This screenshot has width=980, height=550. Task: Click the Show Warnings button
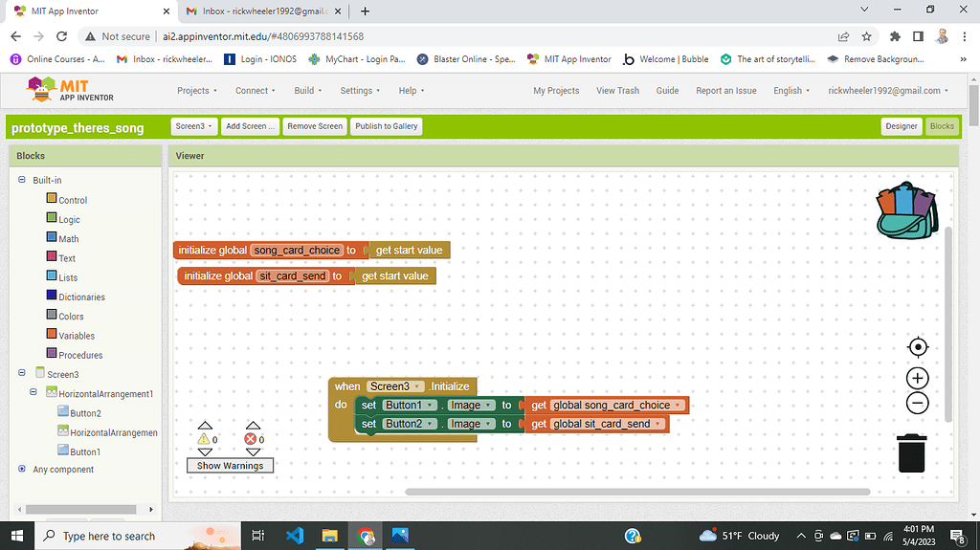(x=230, y=466)
